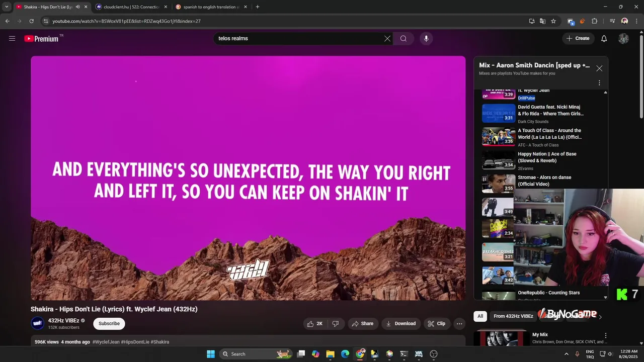Select 'From 432Hz VIBEz' chip
The image size is (644, 362).
513,316
